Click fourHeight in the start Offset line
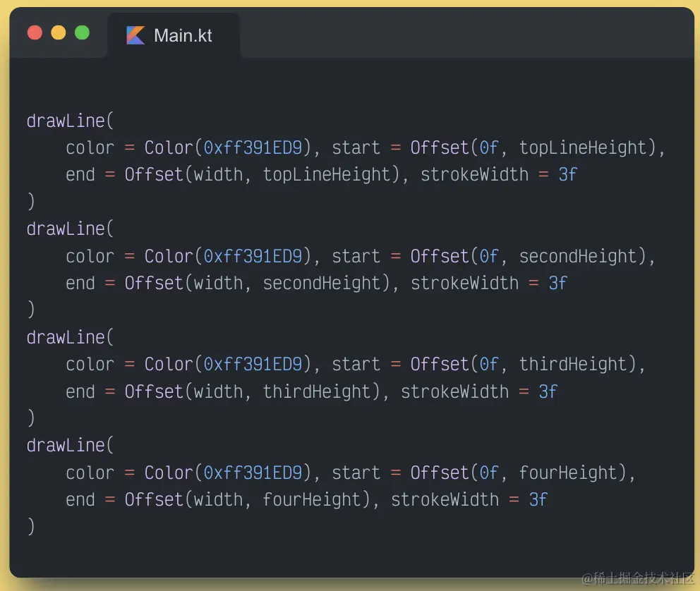The image size is (700, 591). (x=568, y=473)
